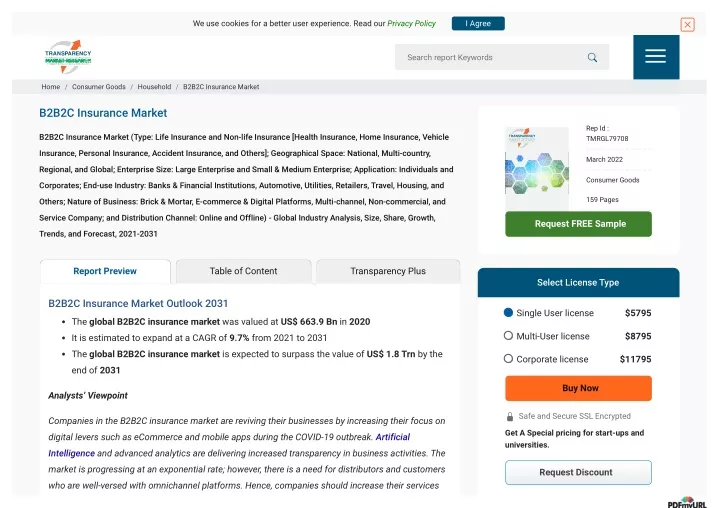Click the Buy Now button
This screenshot has height=508, width=719.
click(x=578, y=388)
